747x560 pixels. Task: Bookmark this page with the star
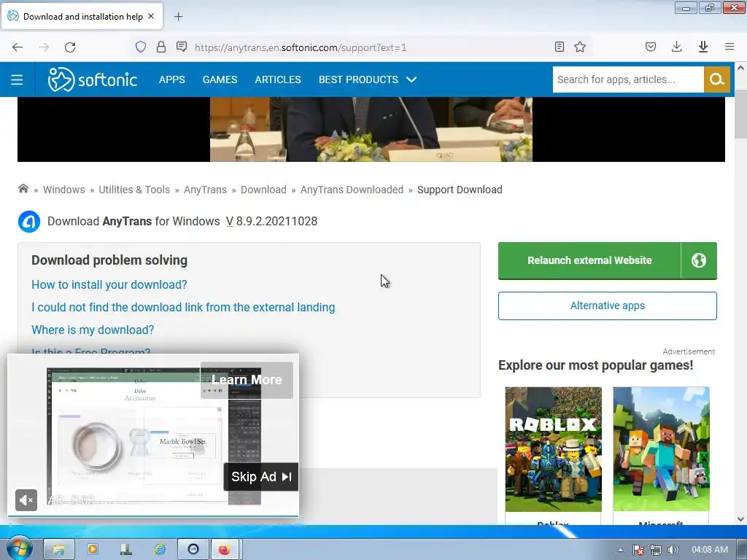coord(580,47)
